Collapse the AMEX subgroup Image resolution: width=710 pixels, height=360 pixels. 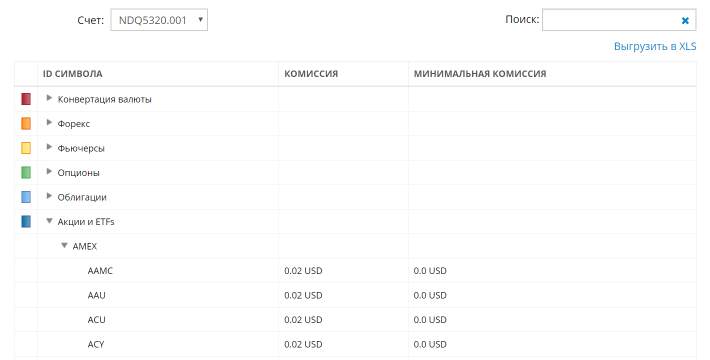pos(64,245)
